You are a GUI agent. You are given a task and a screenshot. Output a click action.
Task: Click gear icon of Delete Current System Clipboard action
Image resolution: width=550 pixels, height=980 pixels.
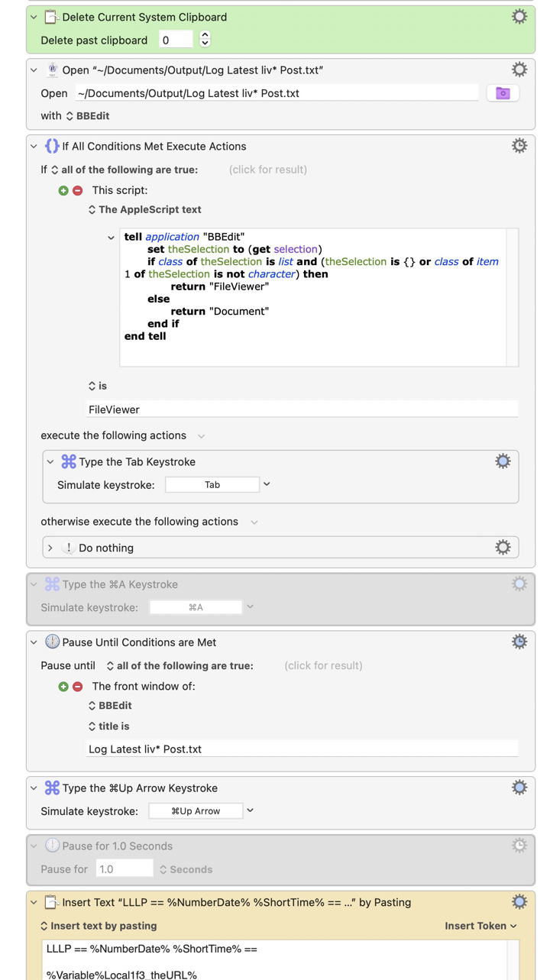click(519, 17)
